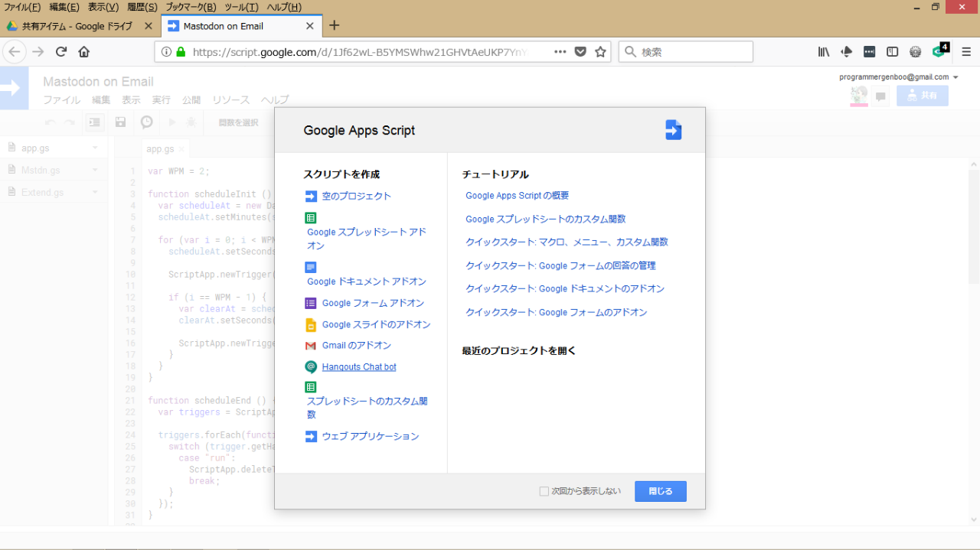The width and height of the screenshot is (980, 550).
Task: Open Google Apps Script の概要 tutorial link
Action: click(x=517, y=196)
